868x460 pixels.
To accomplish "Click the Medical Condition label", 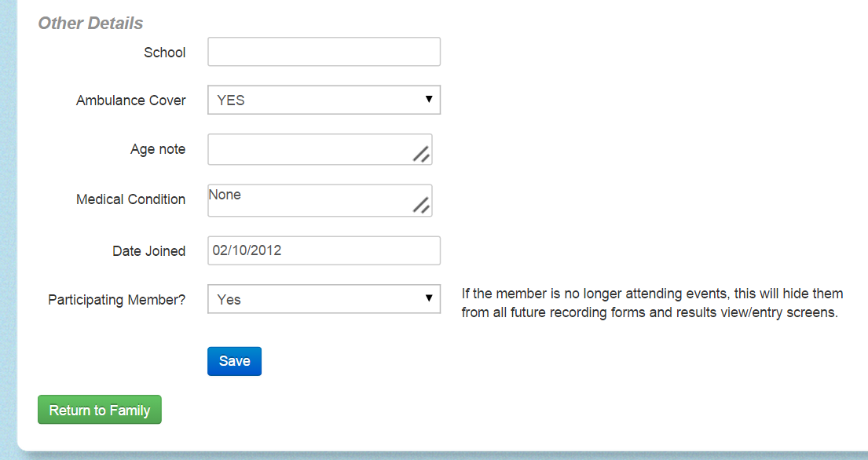I will coord(130,199).
